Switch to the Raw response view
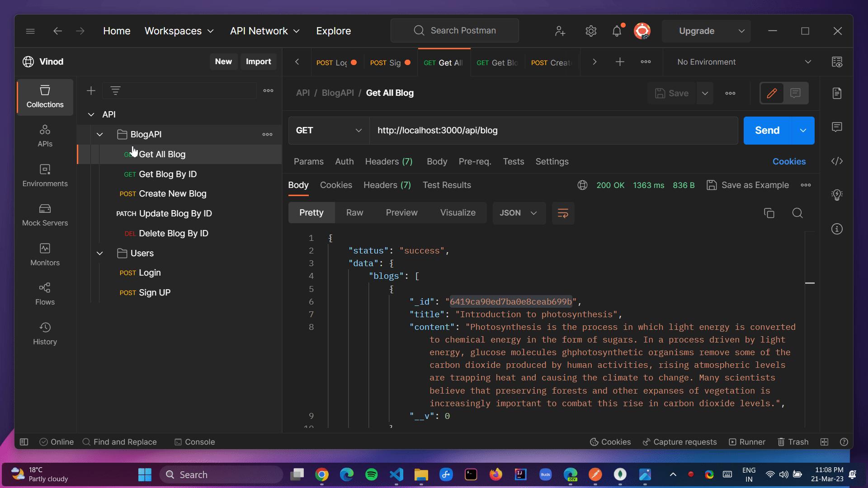The width and height of the screenshot is (868, 488). click(x=354, y=213)
